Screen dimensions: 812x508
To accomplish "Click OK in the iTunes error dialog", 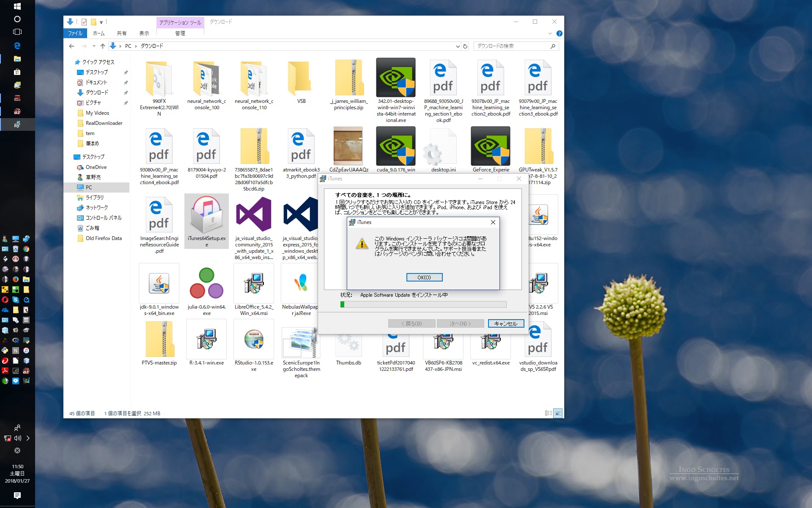I will click(424, 277).
